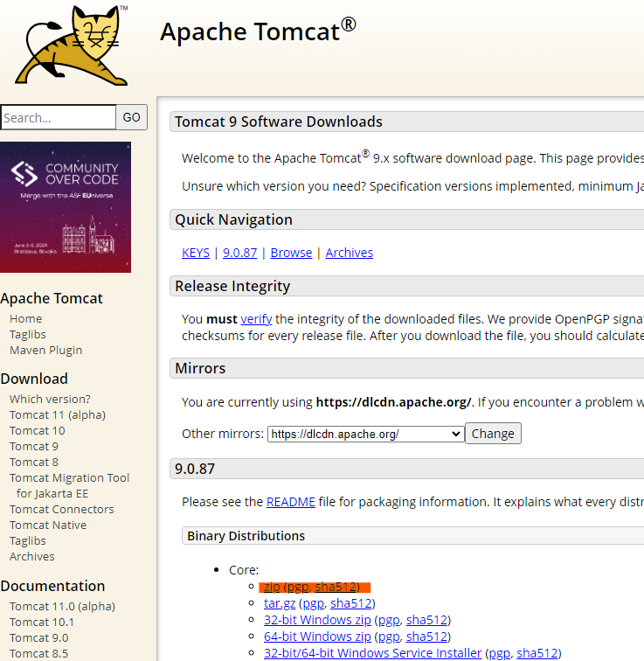Open pgp signature for Core zip

[x=298, y=587]
